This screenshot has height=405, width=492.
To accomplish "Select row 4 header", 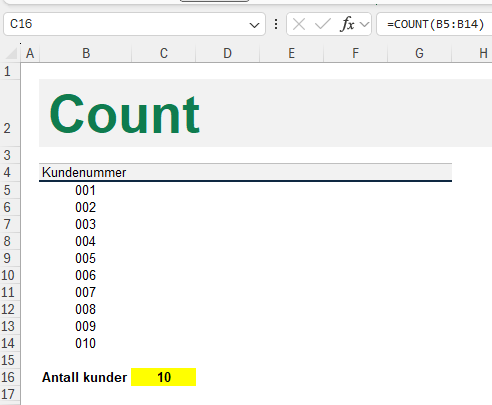I will [x=10, y=172].
